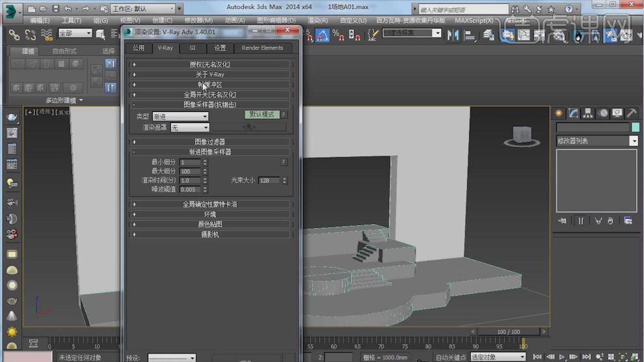Click the Undo arrow icon
Image resolution: width=644 pixels, height=362 pixels.
[68, 8]
